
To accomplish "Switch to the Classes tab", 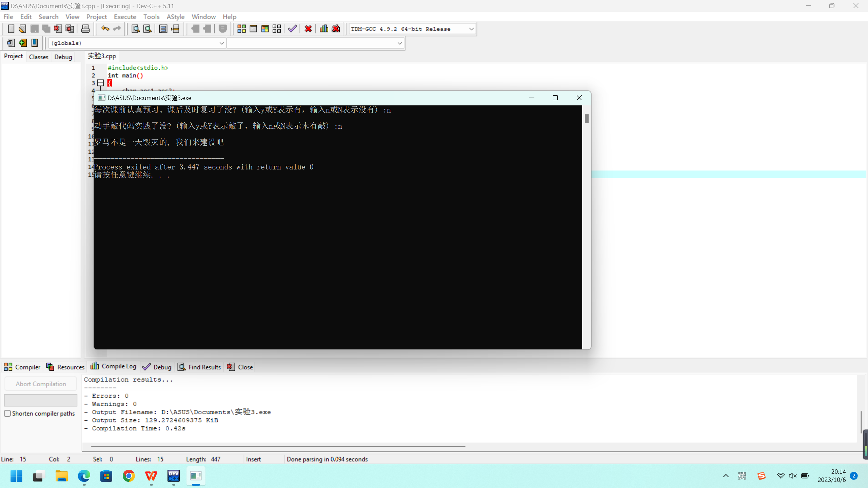I will [x=39, y=57].
